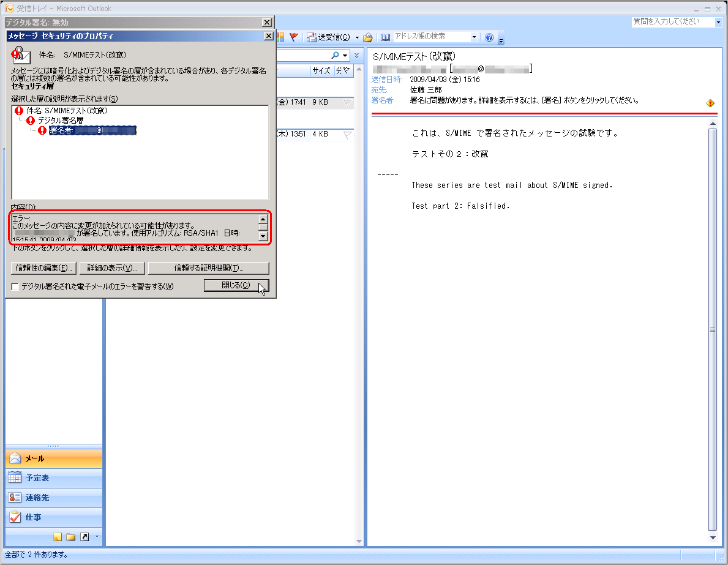Click the red Follow Up flag icon
Screen dimensions: 728x565
point(293,37)
